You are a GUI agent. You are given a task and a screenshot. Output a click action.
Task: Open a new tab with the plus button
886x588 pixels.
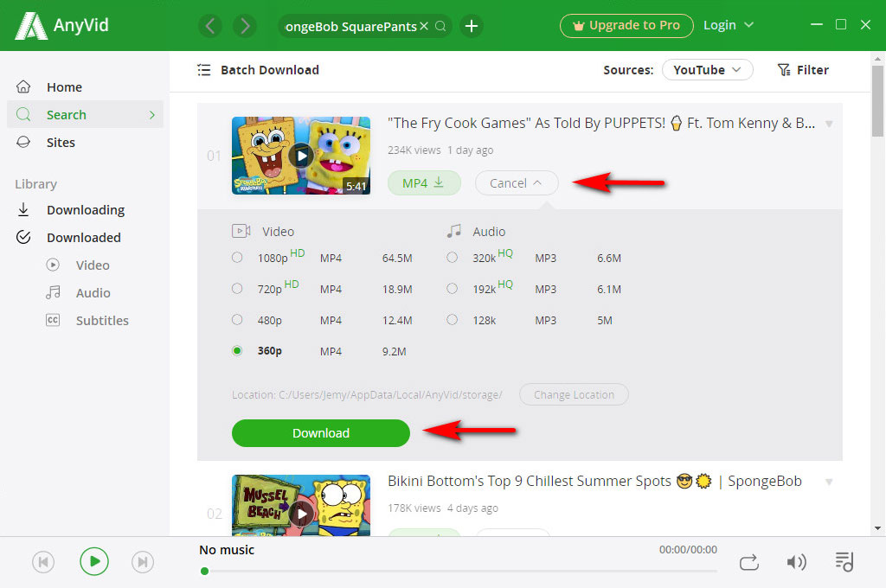tap(472, 26)
